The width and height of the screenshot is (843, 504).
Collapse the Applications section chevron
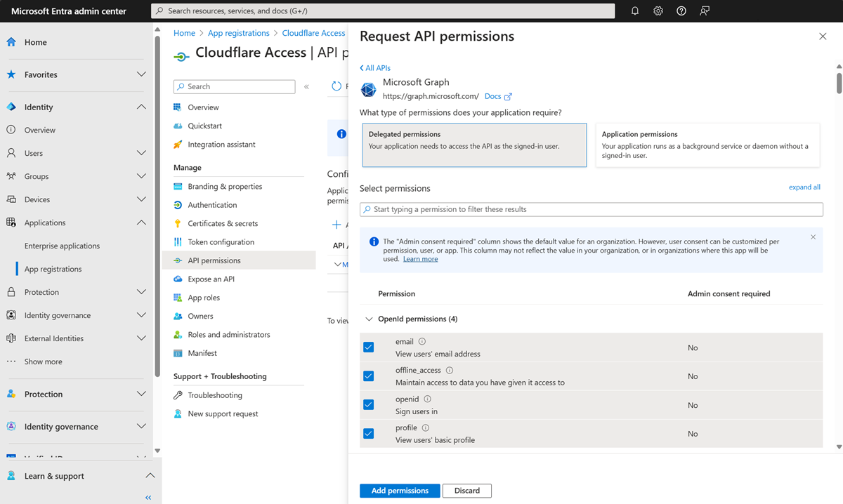pyautogui.click(x=141, y=223)
